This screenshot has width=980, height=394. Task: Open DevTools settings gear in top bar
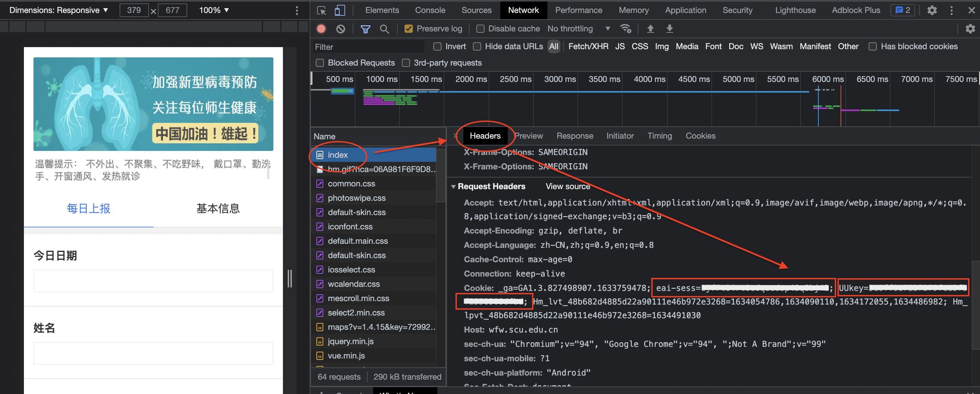click(x=932, y=10)
